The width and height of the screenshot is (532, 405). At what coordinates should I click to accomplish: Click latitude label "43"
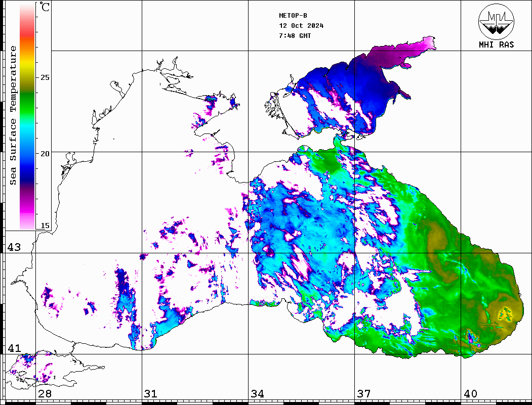pyautogui.click(x=14, y=247)
